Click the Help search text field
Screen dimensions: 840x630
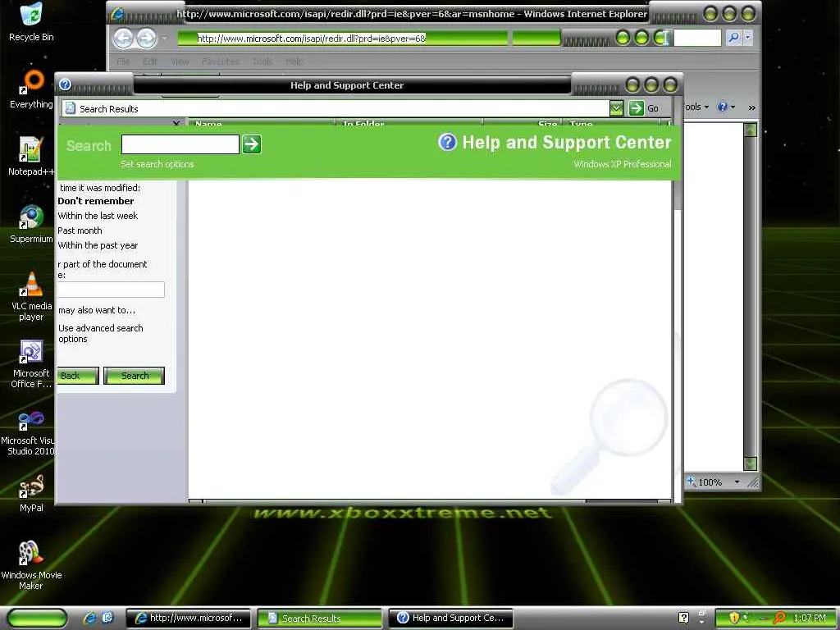180,144
